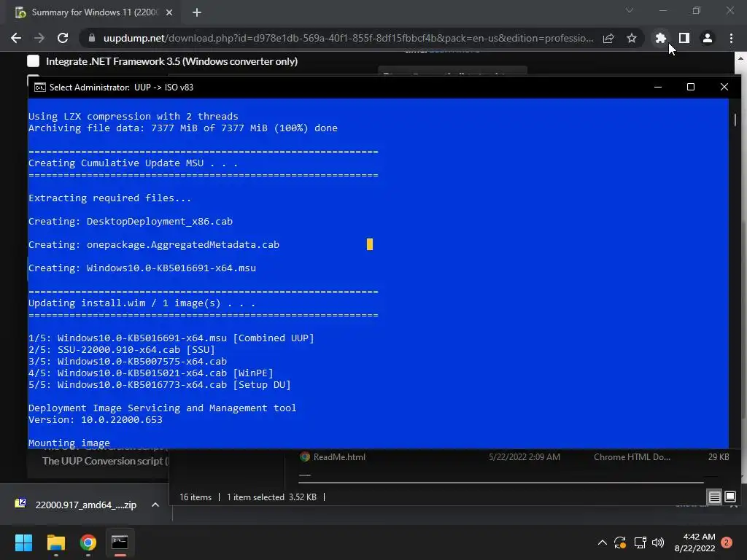Switch Explorer to details view icon
The height and width of the screenshot is (560, 747).
pos(715,497)
